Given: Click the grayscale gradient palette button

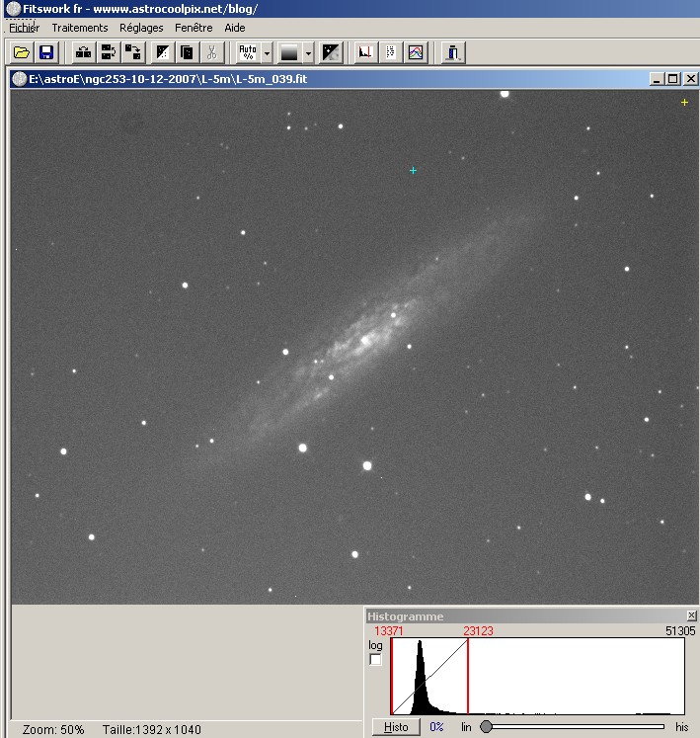Looking at the screenshot, I should (289, 52).
